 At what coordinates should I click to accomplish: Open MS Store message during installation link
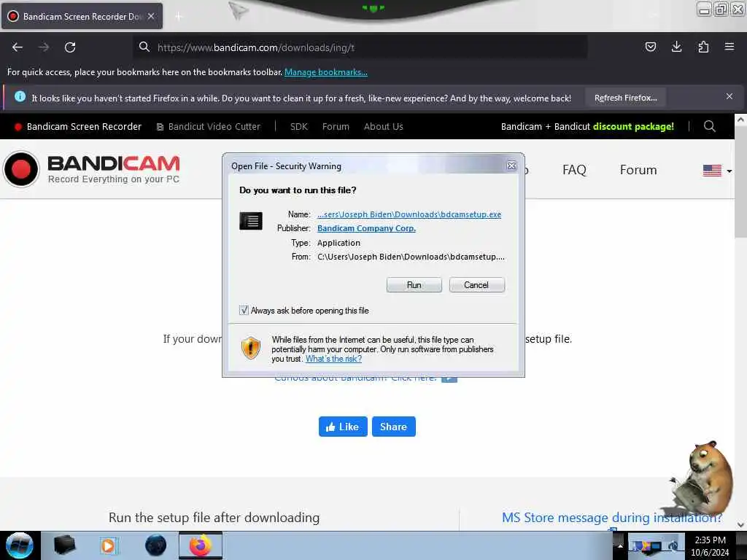coord(612,518)
